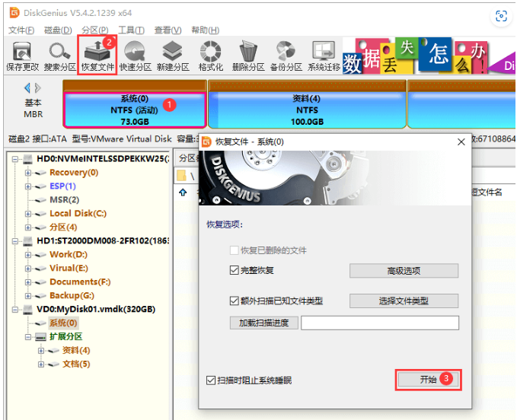Go to next disk with right arrow
Viewport: 517px width, 420px height.
click(x=37, y=88)
